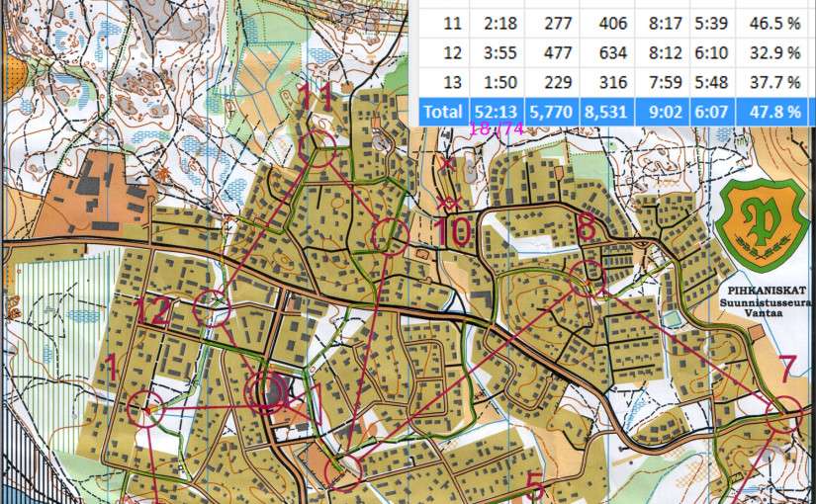Click control circle 11 on the map

click(317, 149)
